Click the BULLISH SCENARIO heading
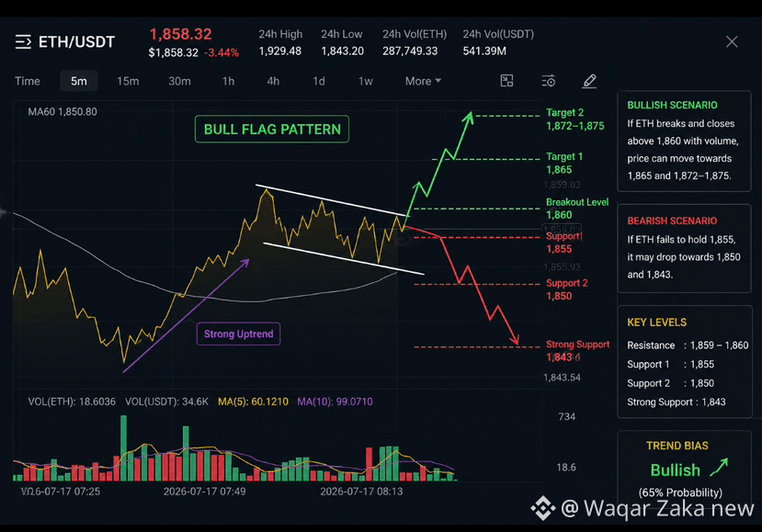 672,105
